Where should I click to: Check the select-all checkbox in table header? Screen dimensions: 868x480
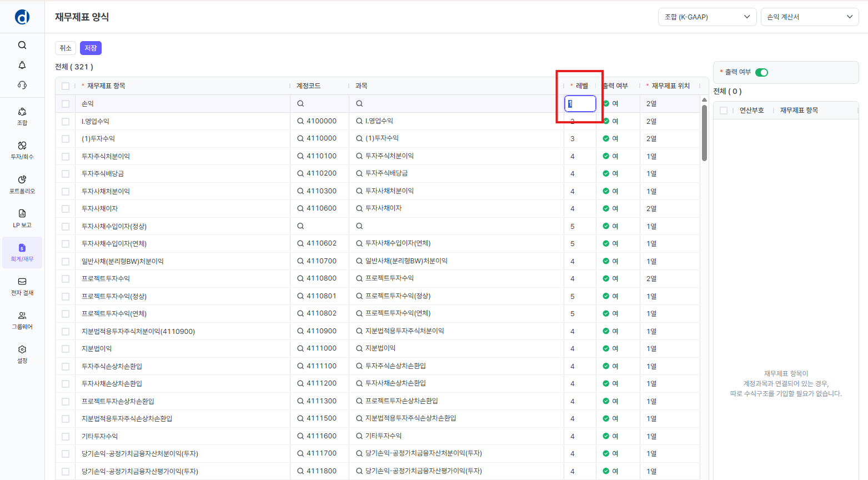(66, 86)
